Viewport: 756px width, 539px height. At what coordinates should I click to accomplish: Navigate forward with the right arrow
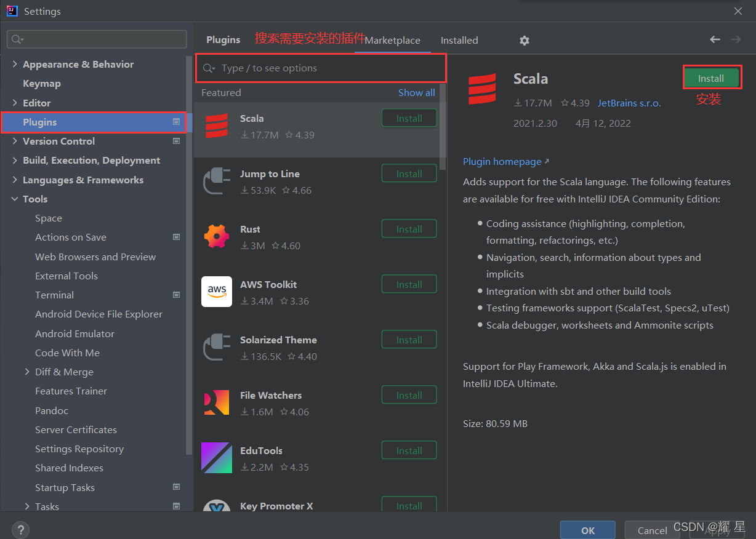point(736,39)
